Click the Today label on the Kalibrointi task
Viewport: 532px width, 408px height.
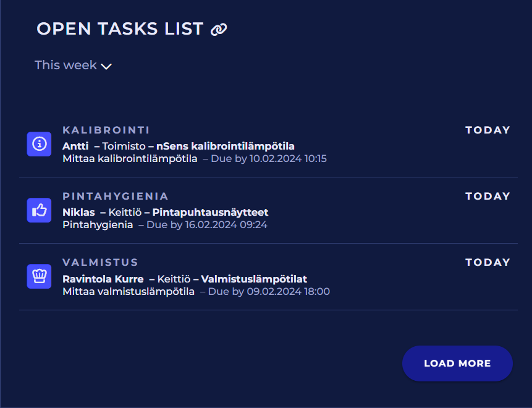pos(488,130)
